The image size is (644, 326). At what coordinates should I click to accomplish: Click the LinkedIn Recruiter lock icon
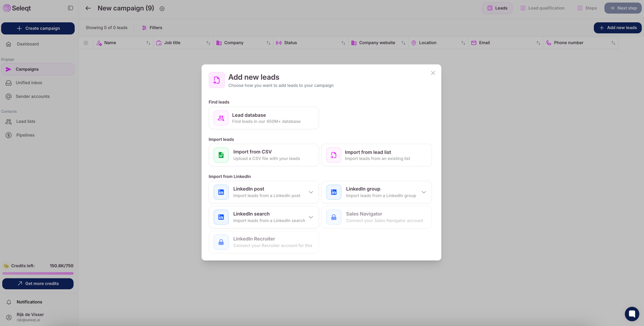pyautogui.click(x=221, y=242)
